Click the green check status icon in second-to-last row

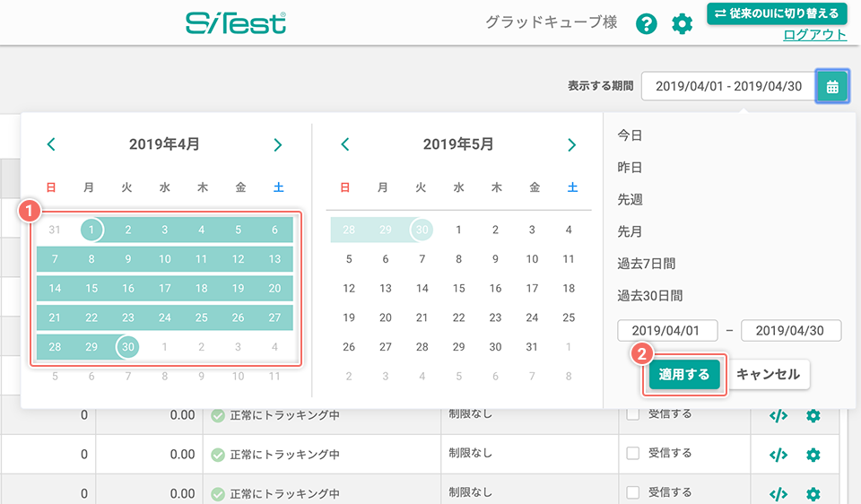[218, 455]
